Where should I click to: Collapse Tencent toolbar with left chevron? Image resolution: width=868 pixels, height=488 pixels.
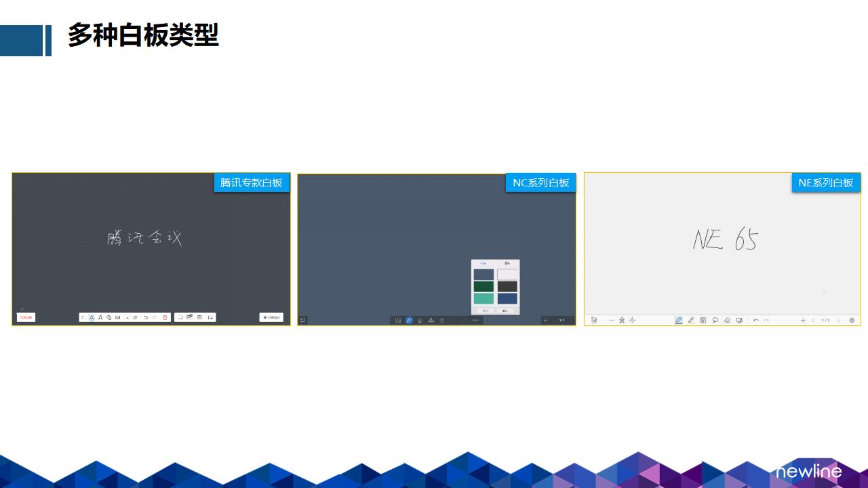83,317
